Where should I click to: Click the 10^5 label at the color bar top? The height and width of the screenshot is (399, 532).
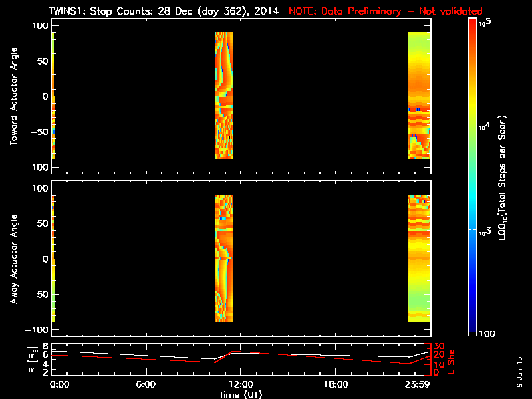click(x=485, y=22)
